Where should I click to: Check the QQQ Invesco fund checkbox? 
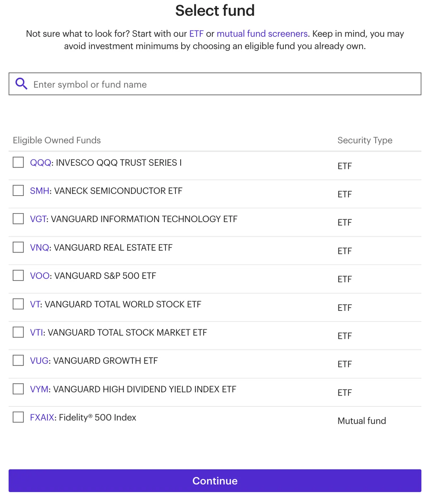pos(18,162)
